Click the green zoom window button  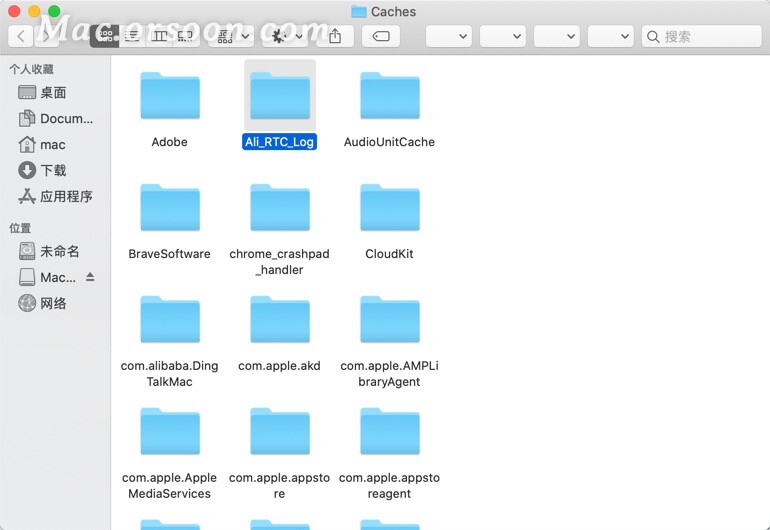click(55, 11)
